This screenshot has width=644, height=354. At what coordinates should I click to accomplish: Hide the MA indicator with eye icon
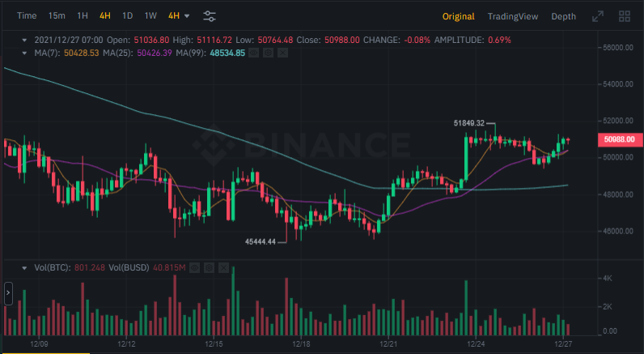click(x=254, y=53)
